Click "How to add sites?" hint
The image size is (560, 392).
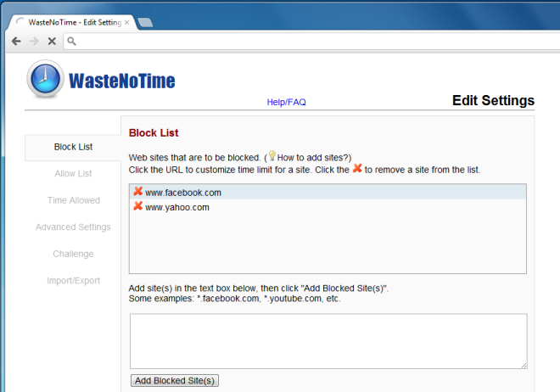click(x=313, y=158)
